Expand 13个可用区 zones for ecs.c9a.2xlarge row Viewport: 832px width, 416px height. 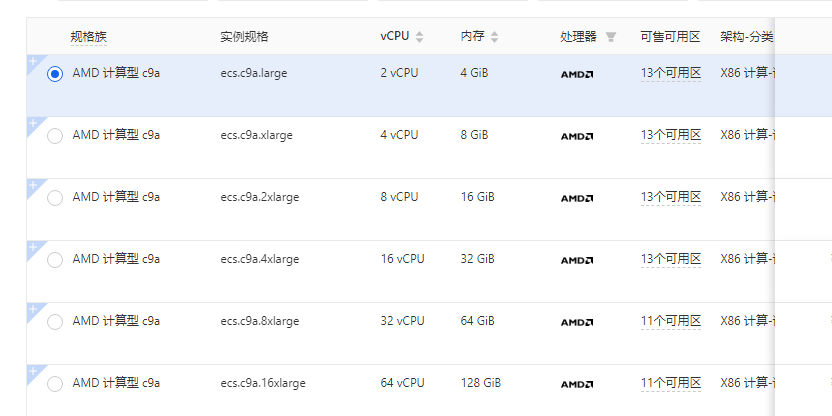pos(671,197)
